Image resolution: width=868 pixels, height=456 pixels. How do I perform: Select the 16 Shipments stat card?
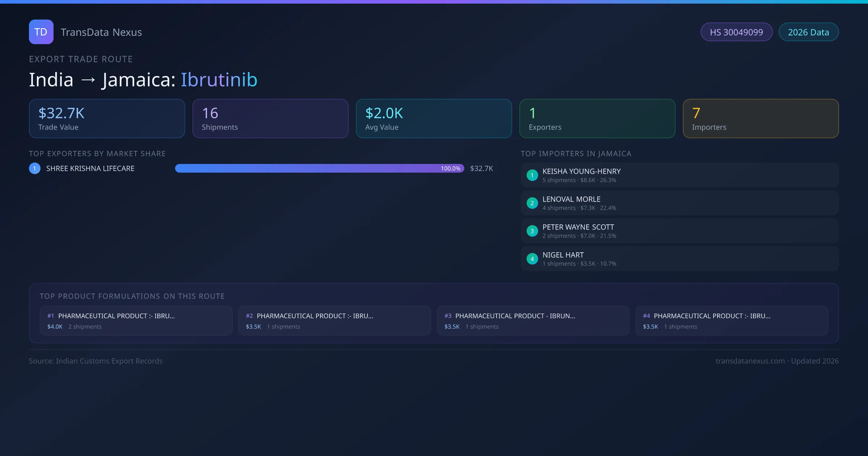[x=270, y=119]
